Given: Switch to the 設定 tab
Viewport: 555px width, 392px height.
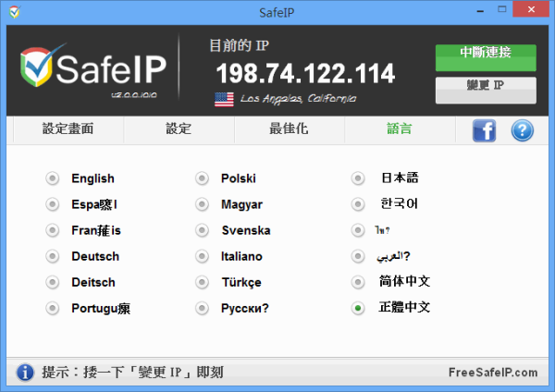Looking at the screenshot, I should click(x=179, y=129).
